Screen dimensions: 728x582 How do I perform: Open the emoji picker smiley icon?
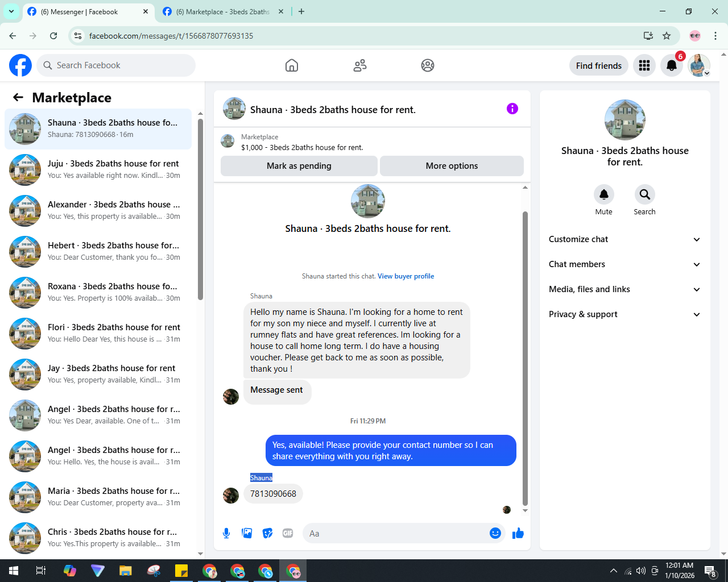coord(495,533)
